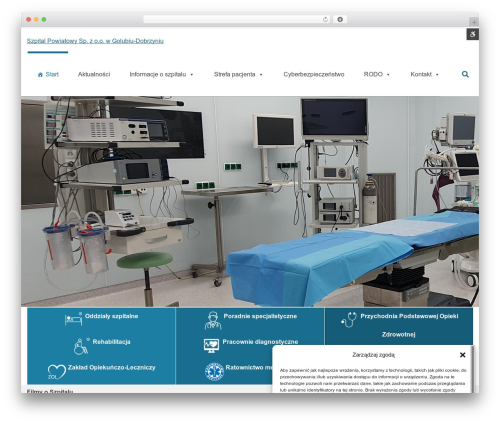500x423 pixels.
Task: Open the Aktualności menu item
Action: (94, 74)
